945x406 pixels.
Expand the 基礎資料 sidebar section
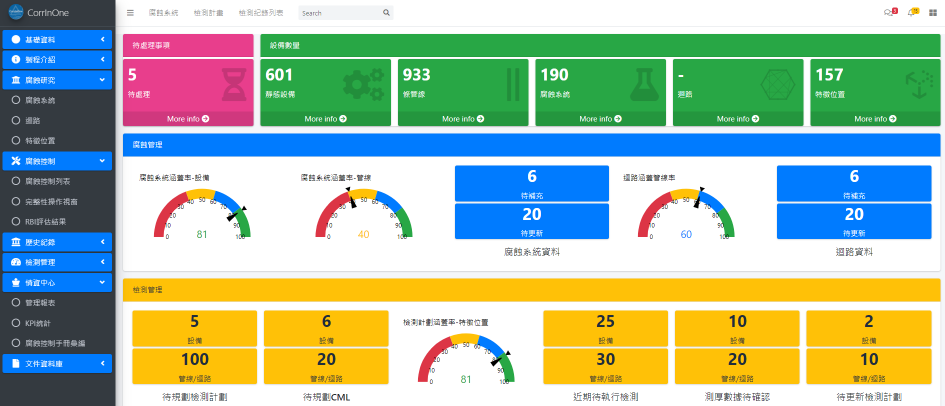pos(57,39)
